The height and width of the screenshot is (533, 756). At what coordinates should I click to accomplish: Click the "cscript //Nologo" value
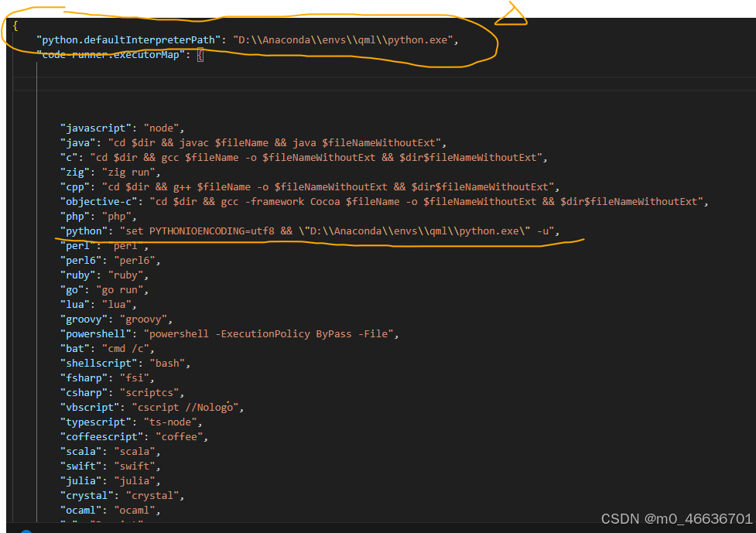(185, 408)
